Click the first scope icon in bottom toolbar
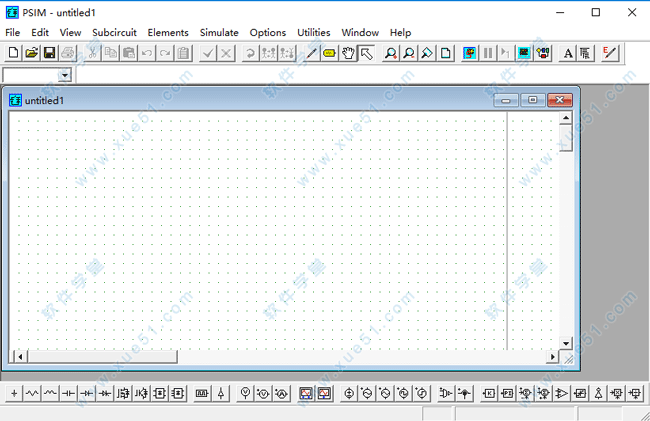Screen dimensions: 650x421 (x=306, y=393)
